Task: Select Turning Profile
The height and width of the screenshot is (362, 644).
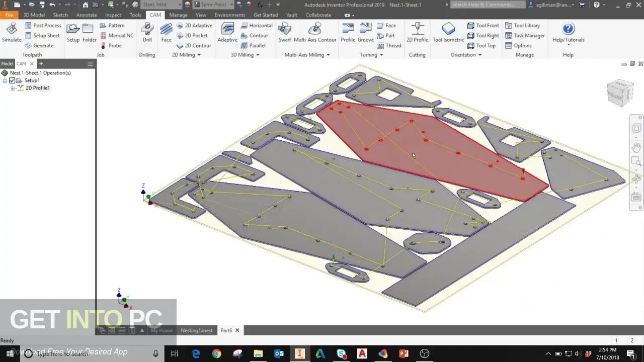Action: click(348, 33)
